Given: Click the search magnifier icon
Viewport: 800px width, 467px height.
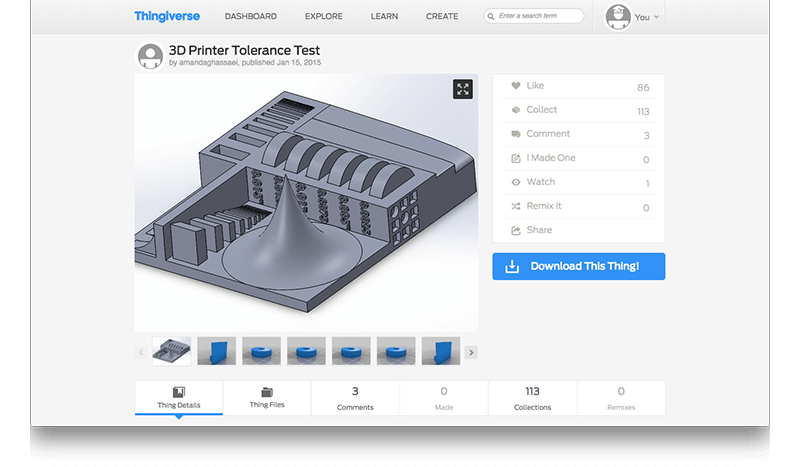Looking at the screenshot, I should pyautogui.click(x=491, y=16).
